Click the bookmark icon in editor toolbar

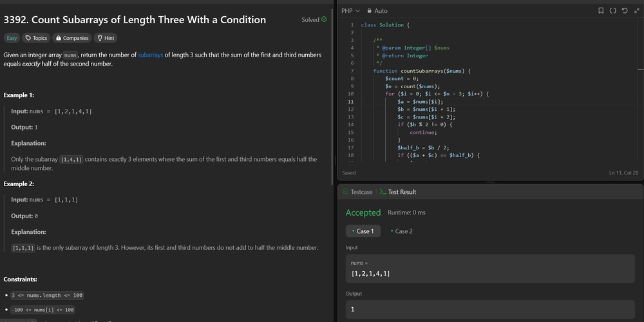pyautogui.click(x=600, y=11)
